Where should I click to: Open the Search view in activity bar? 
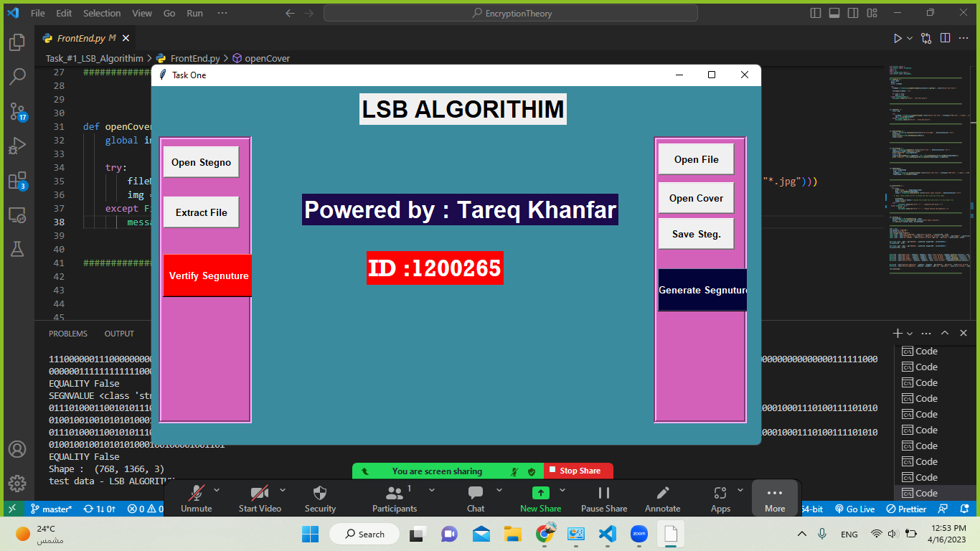(x=17, y=76)
